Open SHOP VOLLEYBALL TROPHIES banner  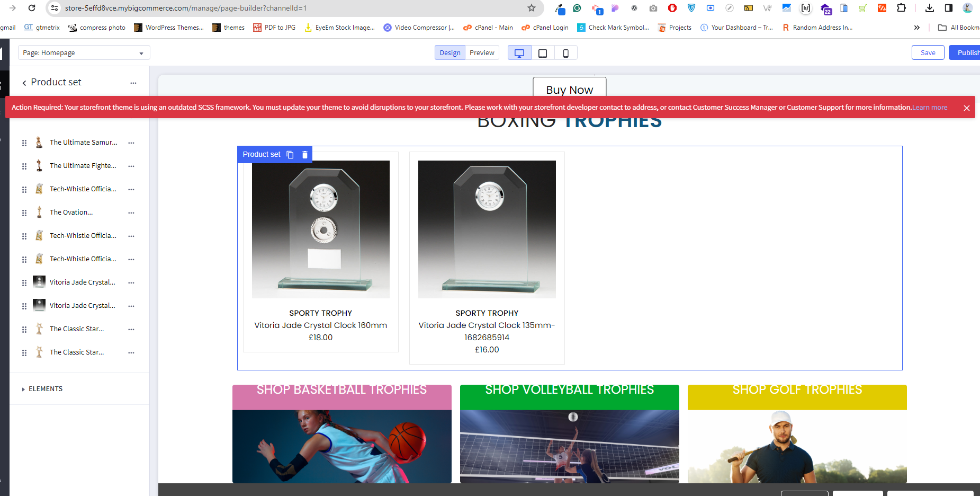[x=570, y=433]
